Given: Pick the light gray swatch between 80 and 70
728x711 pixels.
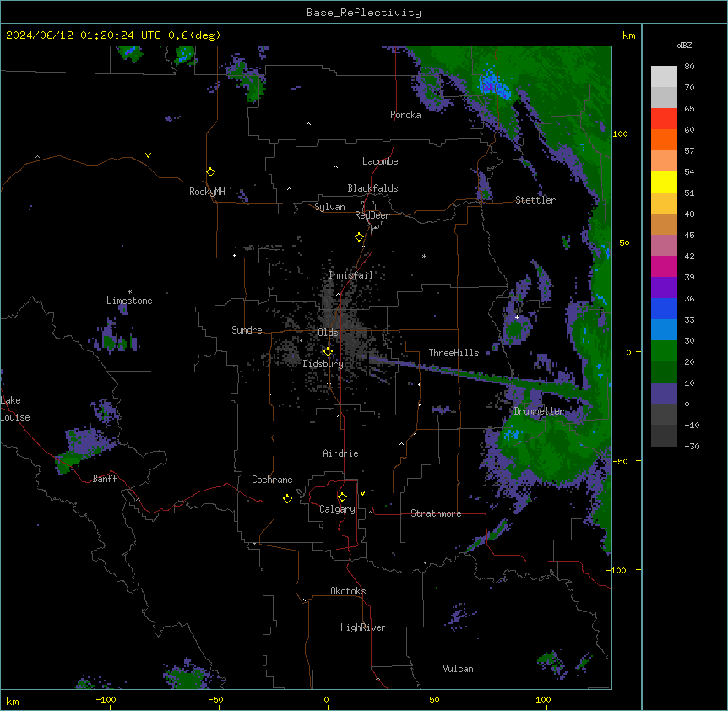Looking at the screenshot, I should click(x=664, y=77).
